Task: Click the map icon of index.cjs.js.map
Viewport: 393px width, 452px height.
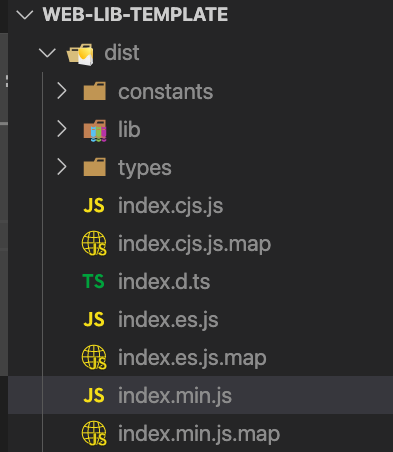Action: pyautogui.click(x=94, y=243)
